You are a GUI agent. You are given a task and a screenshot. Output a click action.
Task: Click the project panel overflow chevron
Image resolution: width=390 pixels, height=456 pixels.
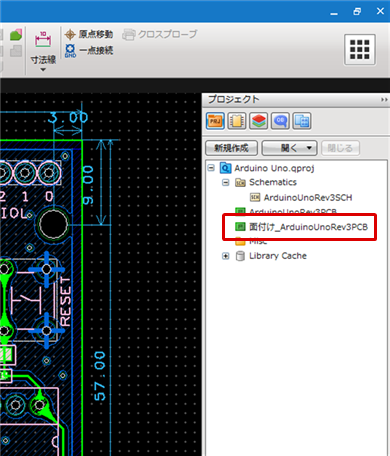coord(384,100)
